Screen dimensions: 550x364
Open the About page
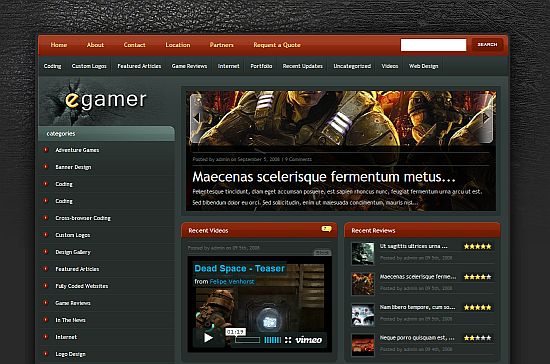click(x=95, y=45)
